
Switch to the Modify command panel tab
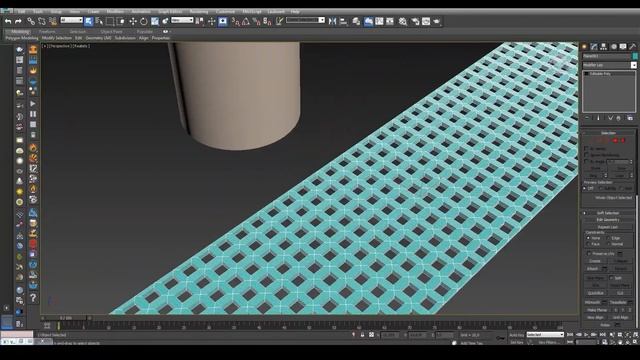[594, 47]
